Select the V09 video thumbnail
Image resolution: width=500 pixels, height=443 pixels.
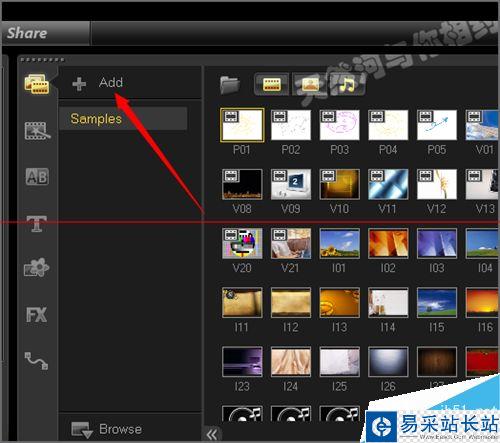click(291, 184)
